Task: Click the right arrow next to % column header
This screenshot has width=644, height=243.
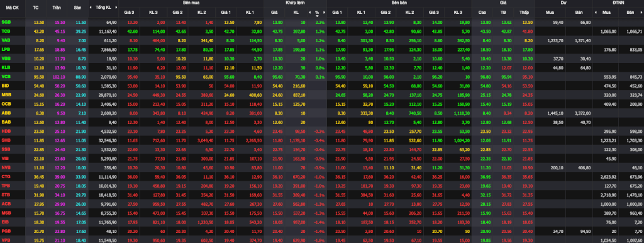Action: [x=323, y=13]
